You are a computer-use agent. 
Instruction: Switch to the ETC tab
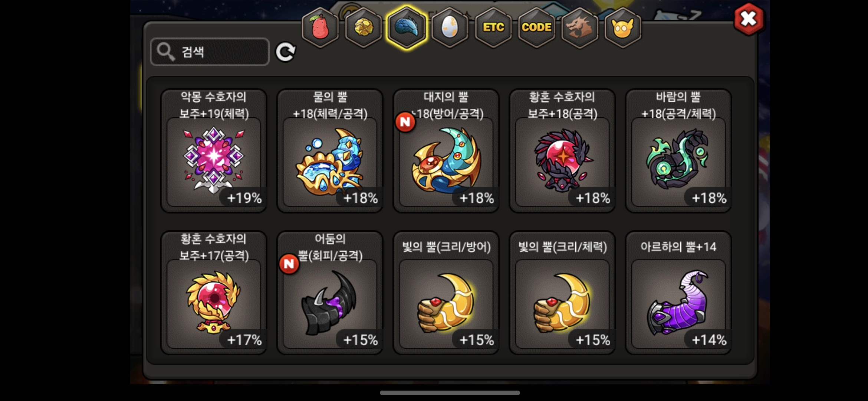pos(493,27)
